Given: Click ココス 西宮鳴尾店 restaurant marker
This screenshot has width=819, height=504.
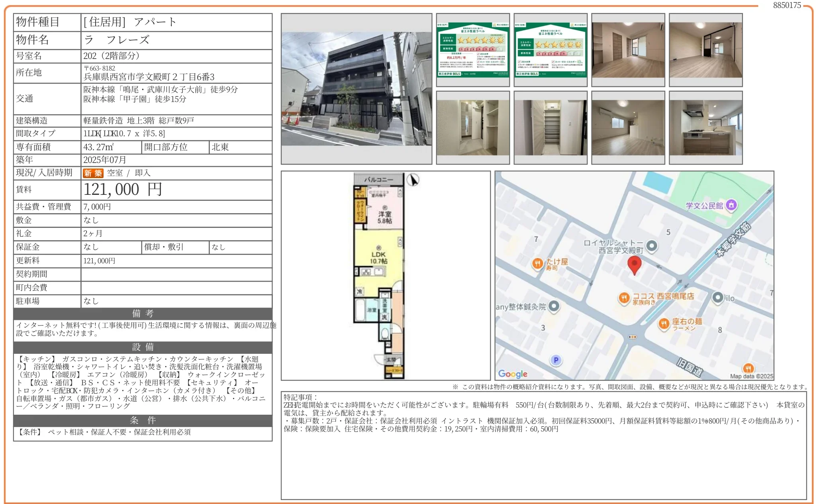Looking at the screenshot, I should (x=624, y=298).
